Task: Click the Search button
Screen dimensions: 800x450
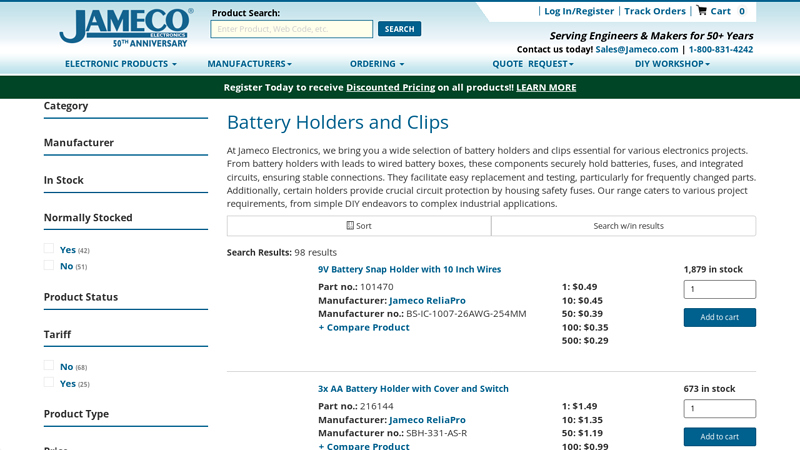Action: 399,29
